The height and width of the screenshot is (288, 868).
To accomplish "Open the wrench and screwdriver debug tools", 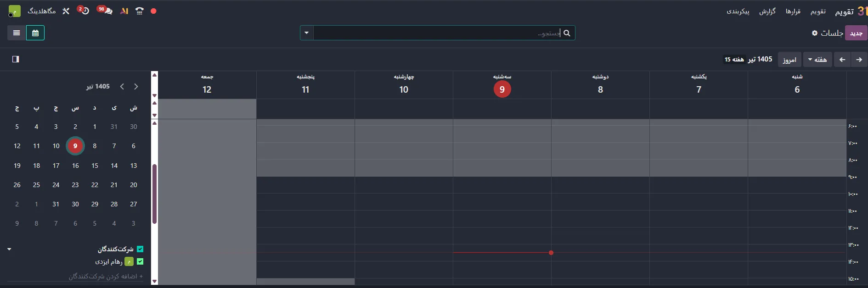I will tap(66, 11).
